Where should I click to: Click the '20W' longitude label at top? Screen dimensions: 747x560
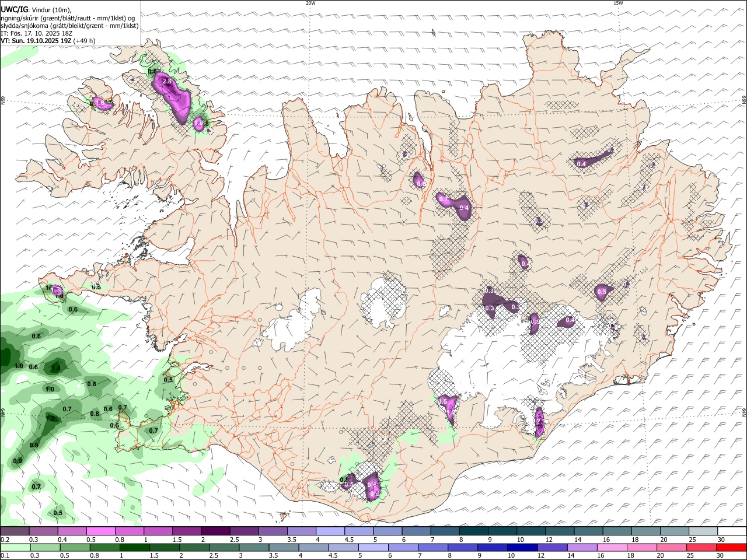pyautogui.click(x=310, y=3)
